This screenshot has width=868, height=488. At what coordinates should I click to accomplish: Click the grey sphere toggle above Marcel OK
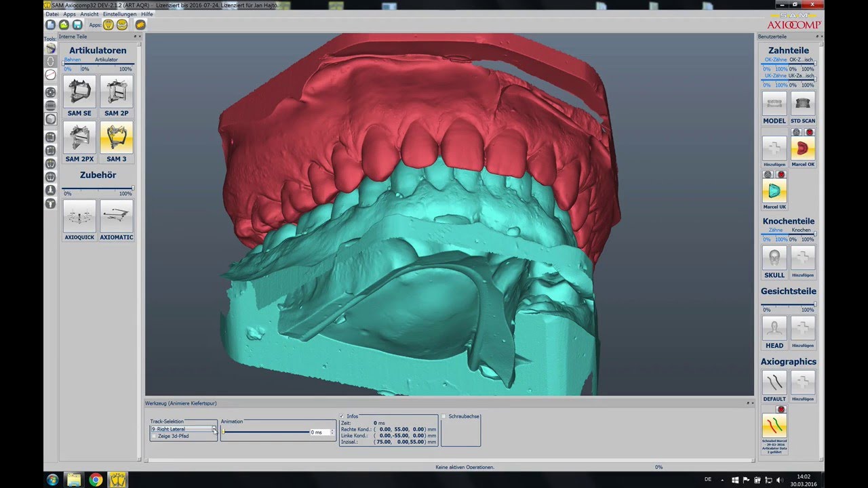tap(797, 132)
